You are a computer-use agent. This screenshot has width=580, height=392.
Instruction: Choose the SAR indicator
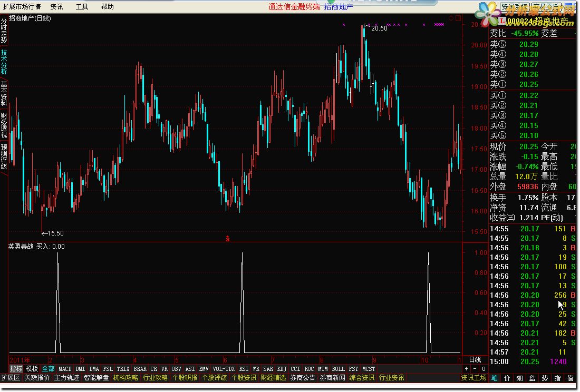point(268,369)
